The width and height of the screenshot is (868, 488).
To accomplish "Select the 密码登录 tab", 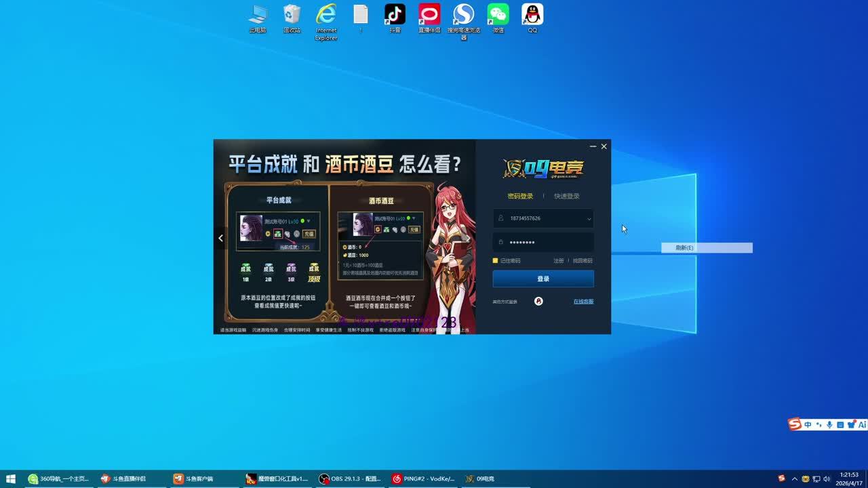I will (520, 197).
